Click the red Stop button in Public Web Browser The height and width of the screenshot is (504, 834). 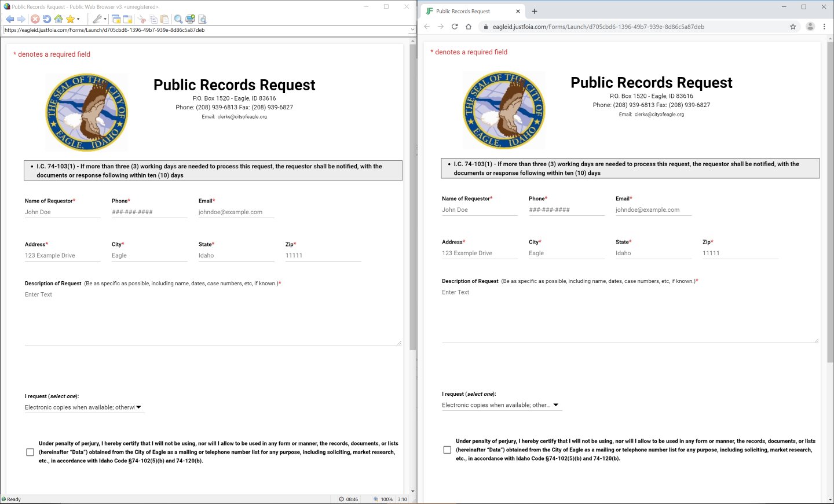35,19
